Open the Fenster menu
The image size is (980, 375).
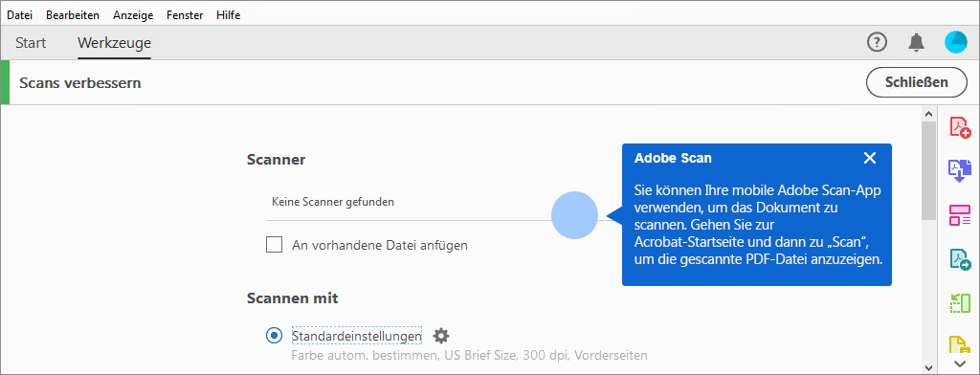[x=185, y=15]
